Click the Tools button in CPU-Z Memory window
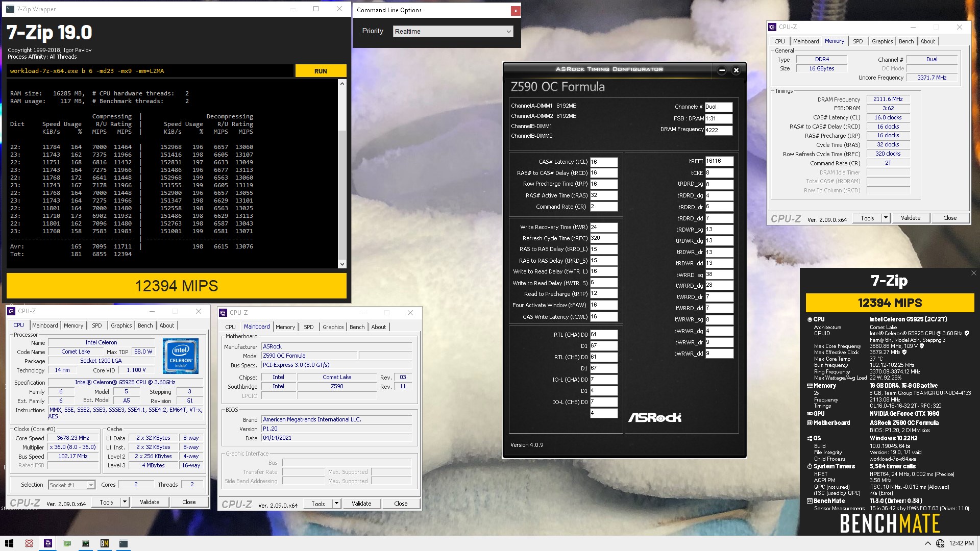The width and height of the screenshot is (980, 551). point(867,218)
